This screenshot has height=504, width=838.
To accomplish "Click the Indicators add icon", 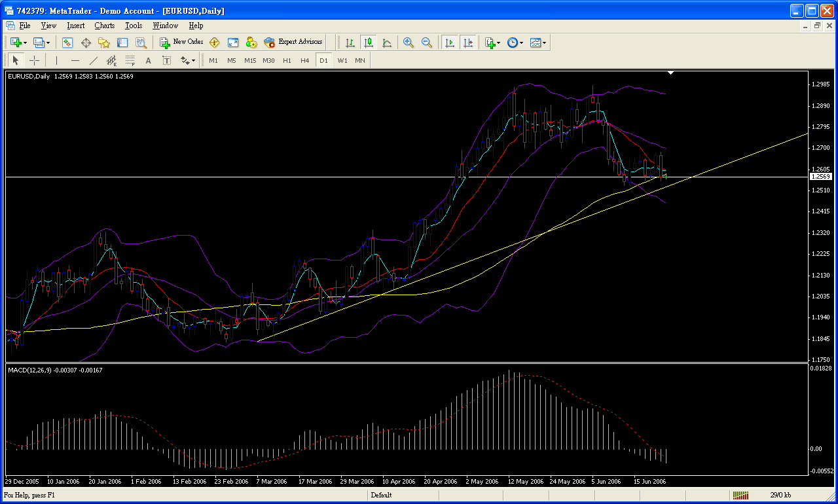I will 490,43.
